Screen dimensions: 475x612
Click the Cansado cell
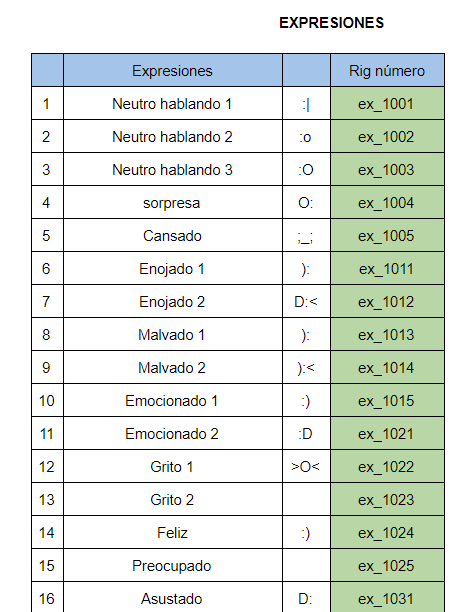tap(173, 235)
